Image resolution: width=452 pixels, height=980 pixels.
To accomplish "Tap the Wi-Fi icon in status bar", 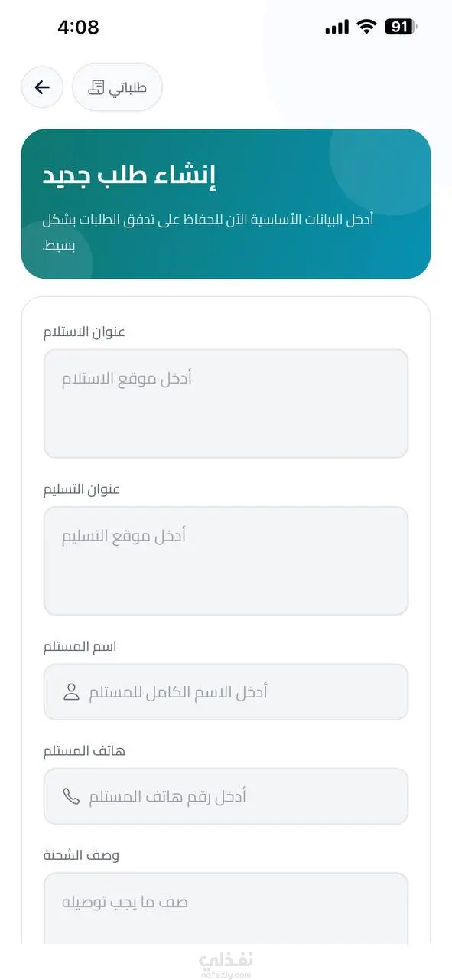I will pyautogui.click(x=367, y=28).
